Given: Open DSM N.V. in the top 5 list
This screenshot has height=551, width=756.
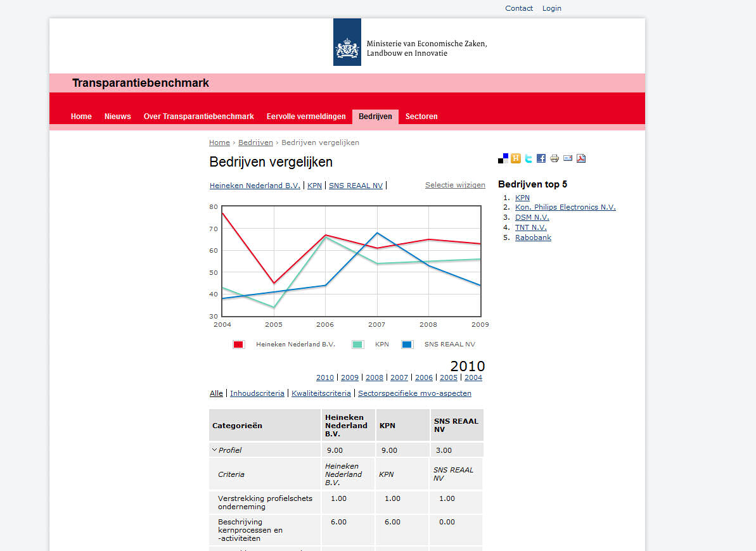Looking at the screenshot, I should coord(532,217).
